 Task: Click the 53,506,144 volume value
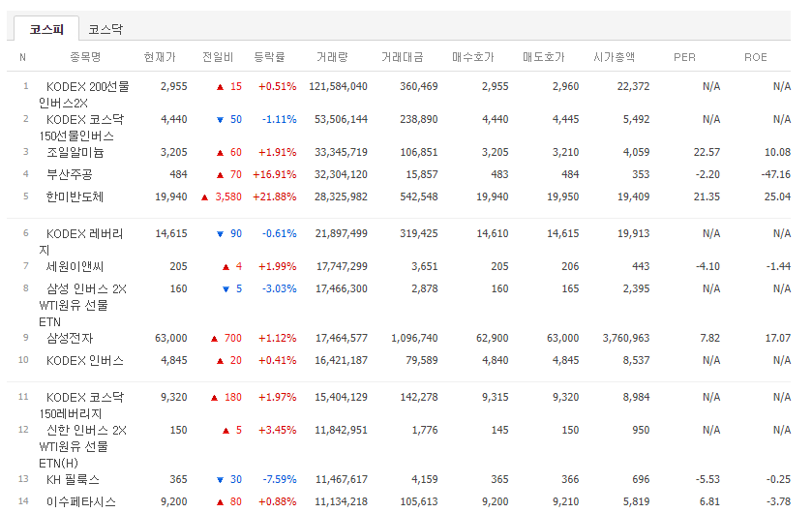tap(341, 119)
